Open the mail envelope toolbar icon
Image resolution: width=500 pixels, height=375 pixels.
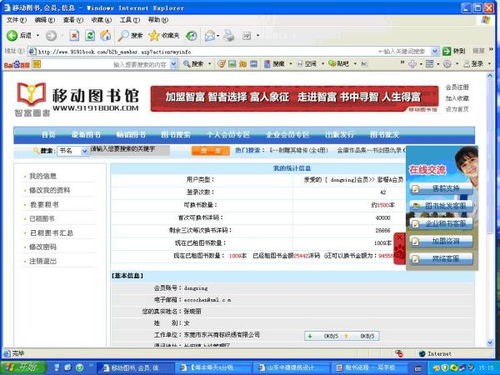coord(210,36)
